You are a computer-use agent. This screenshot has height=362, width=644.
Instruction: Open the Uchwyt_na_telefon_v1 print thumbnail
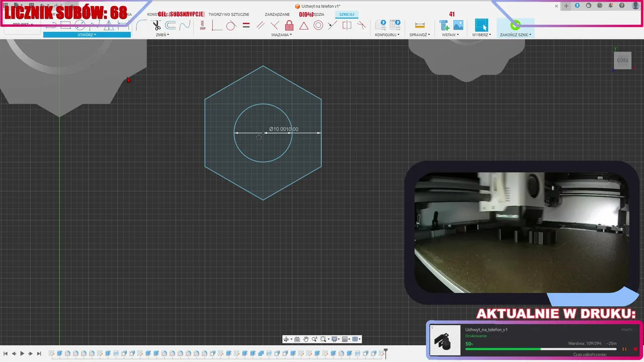tap(446, 340)
